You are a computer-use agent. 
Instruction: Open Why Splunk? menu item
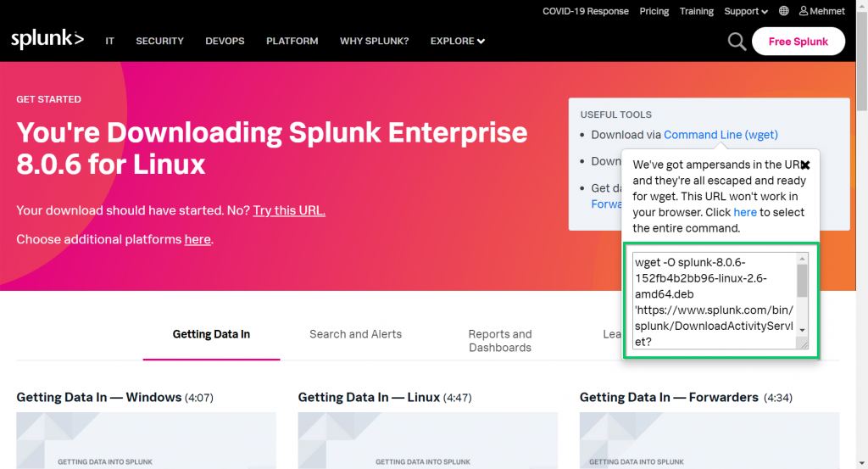click(x=374, y=41)
